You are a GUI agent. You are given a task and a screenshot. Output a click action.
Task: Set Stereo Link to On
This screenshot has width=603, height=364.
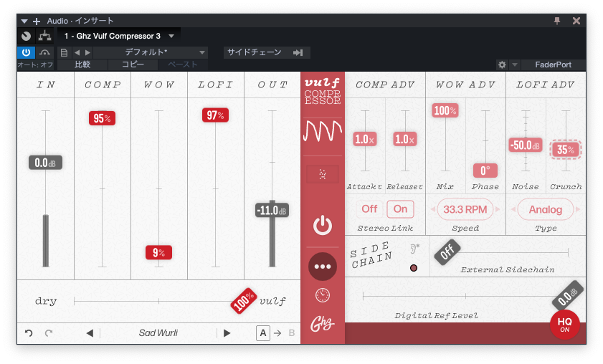400,209
